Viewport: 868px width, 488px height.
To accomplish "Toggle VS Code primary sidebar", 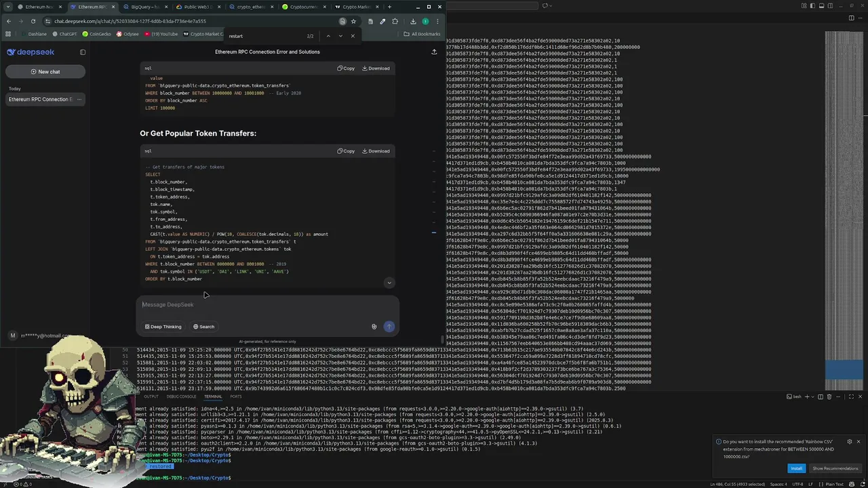I will coord(812,5).
